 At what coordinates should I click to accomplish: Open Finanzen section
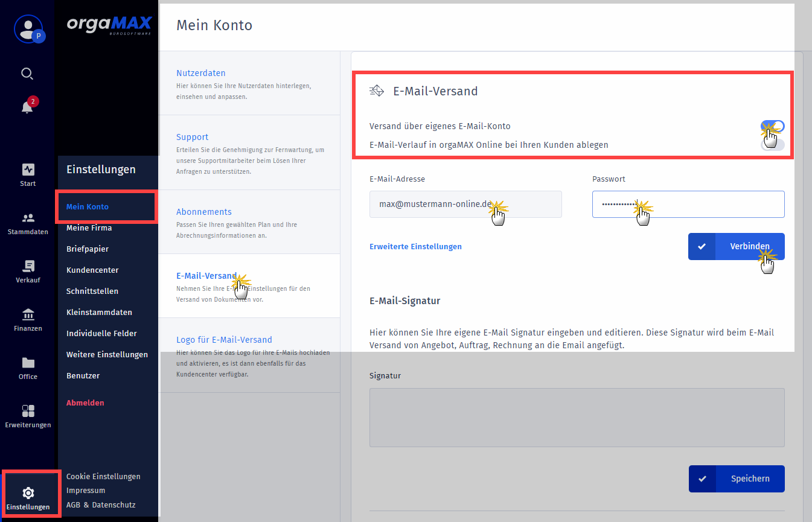coord(28,320)
